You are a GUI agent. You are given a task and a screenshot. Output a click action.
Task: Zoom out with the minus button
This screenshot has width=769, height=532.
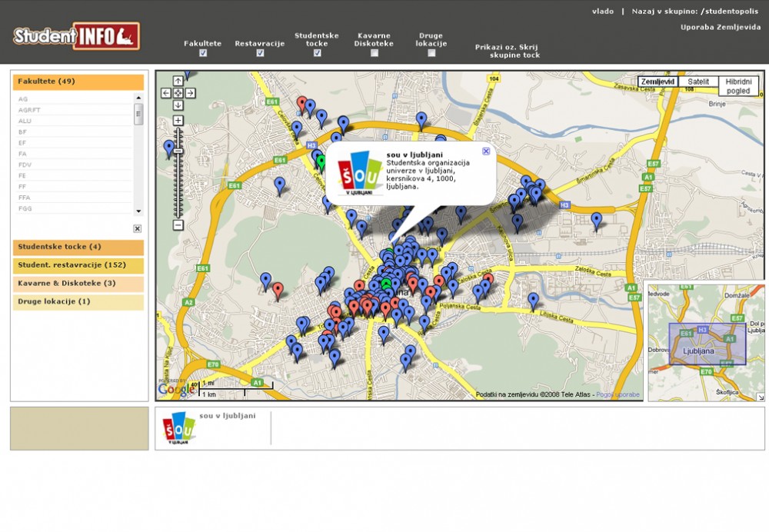[x=178, y=225]
